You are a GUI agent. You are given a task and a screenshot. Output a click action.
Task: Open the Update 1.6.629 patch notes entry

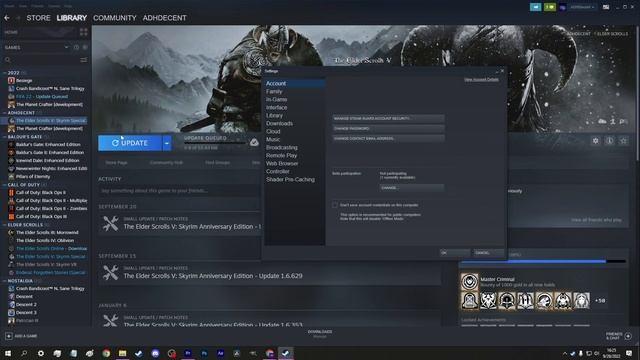[x=269, y=273]
